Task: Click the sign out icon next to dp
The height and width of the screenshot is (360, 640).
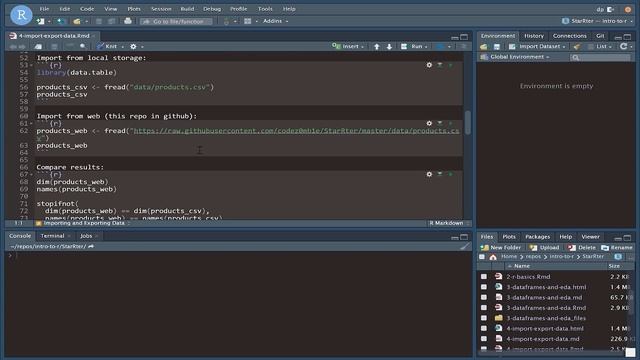Action: pos(611,9)
